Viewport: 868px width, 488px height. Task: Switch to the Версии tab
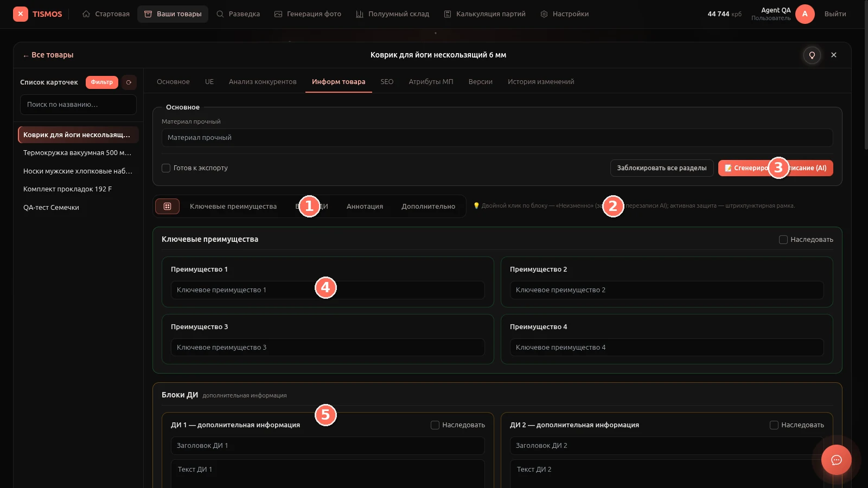(481, 82)
